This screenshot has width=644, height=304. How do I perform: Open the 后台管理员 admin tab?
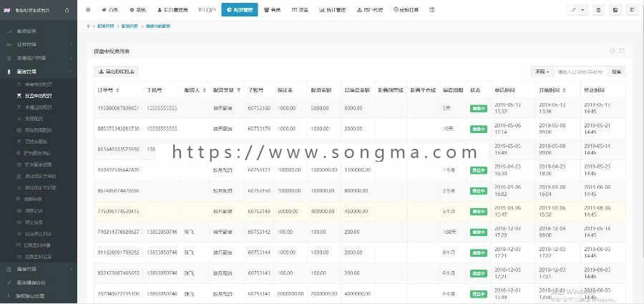coord(172,10)
